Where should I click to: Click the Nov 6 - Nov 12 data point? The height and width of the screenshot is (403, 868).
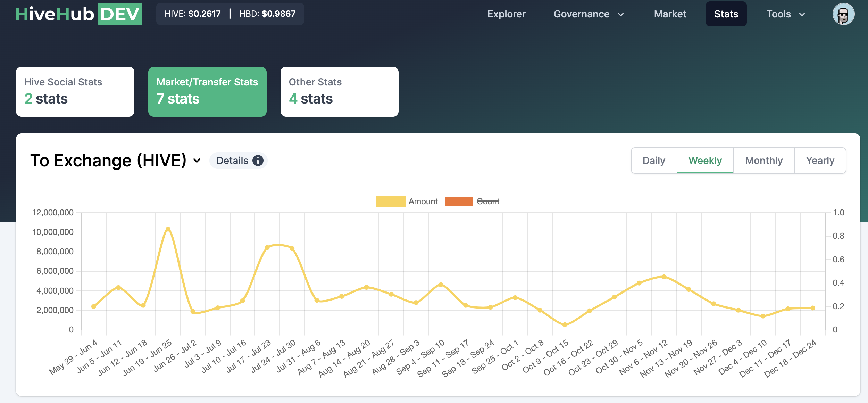click(664, 277)
